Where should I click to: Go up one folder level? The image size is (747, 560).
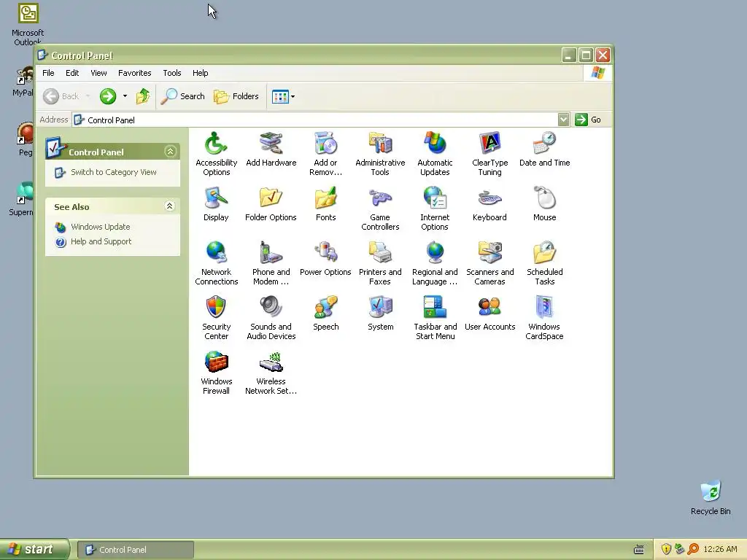click(142, 96)
